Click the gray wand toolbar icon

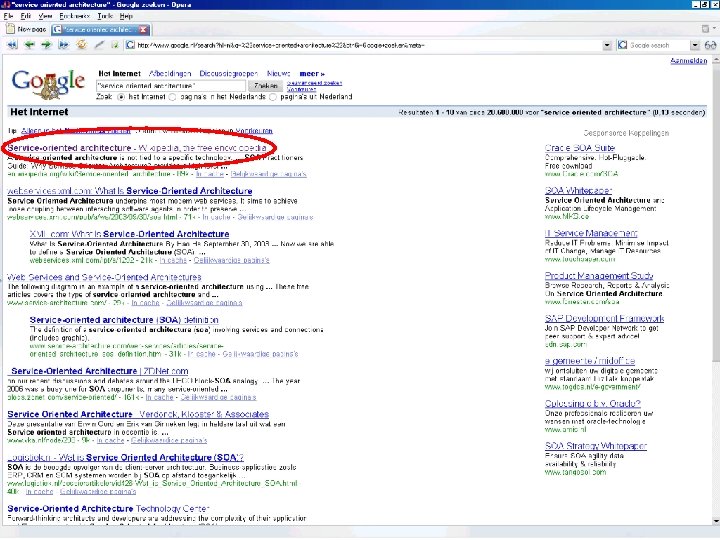(99, 45)
